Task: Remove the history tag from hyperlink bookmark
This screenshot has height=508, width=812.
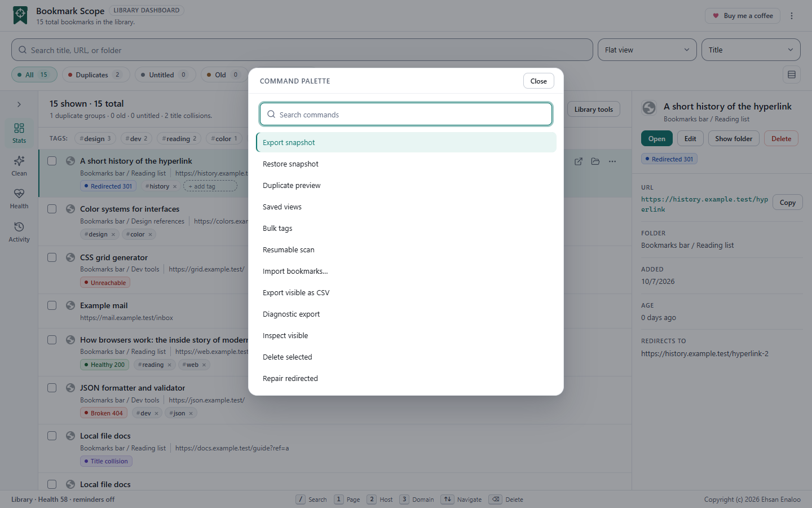Action: click(175, 187)
